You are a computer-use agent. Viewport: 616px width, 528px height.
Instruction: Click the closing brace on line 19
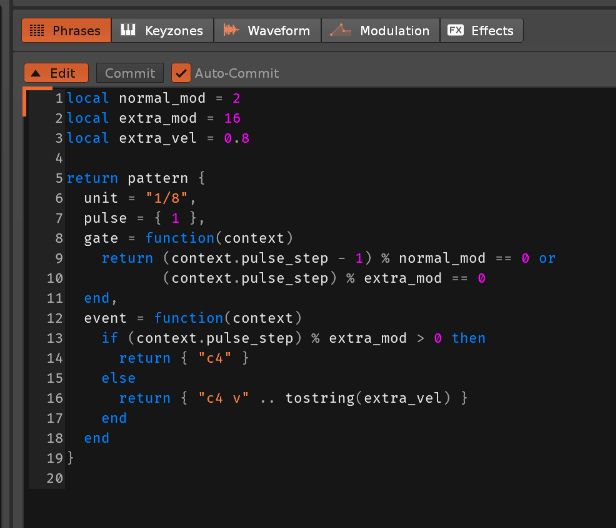pyautogui.click(x=70, y=458)
